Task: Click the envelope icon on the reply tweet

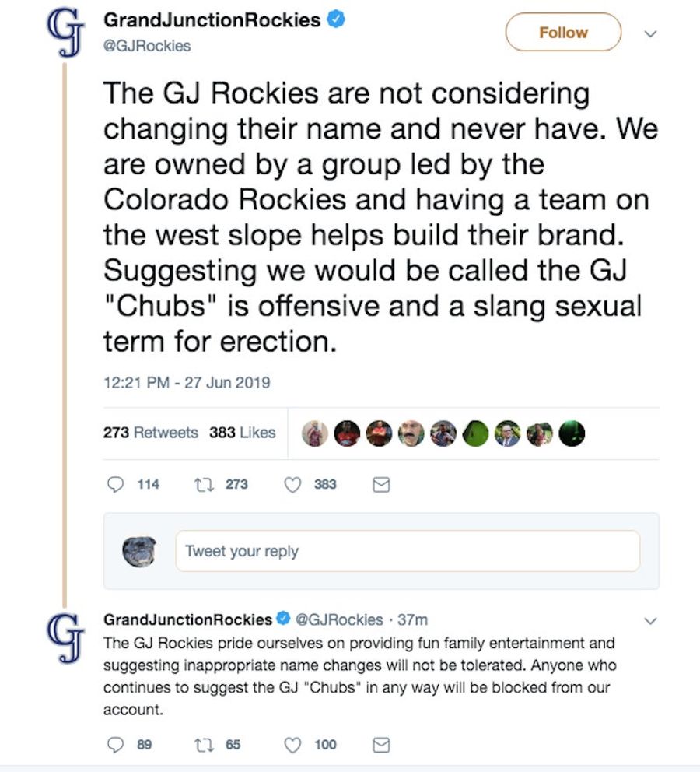Action: click(x=381, y=745)
